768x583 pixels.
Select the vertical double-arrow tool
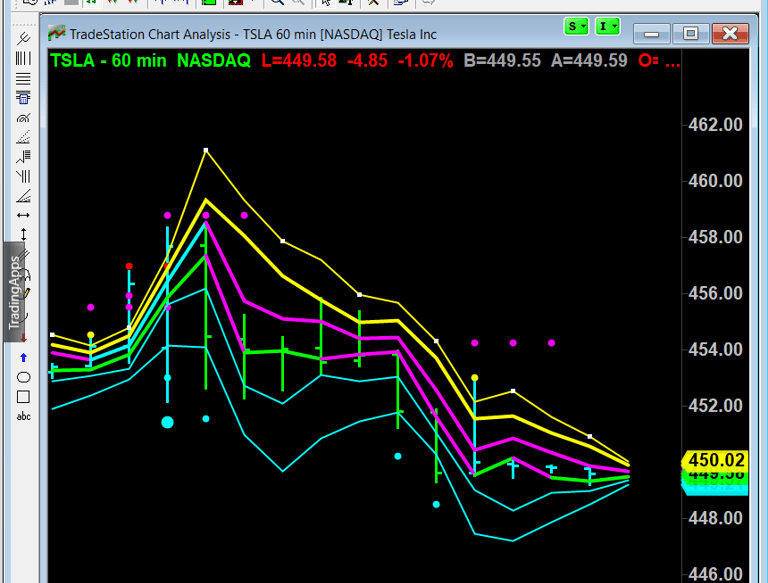[23, 235]
